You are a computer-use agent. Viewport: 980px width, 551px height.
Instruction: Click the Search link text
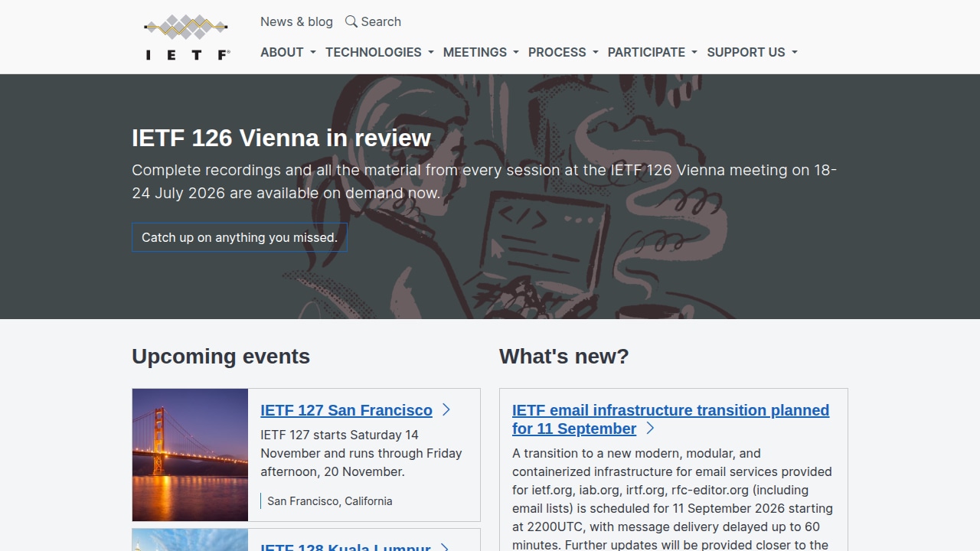(381, 21)
